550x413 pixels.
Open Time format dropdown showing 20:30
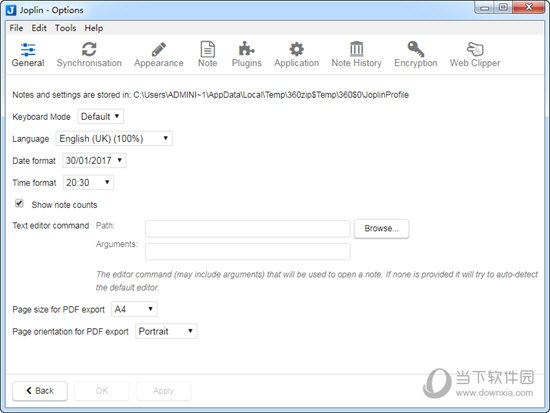(x=88, y=183)
